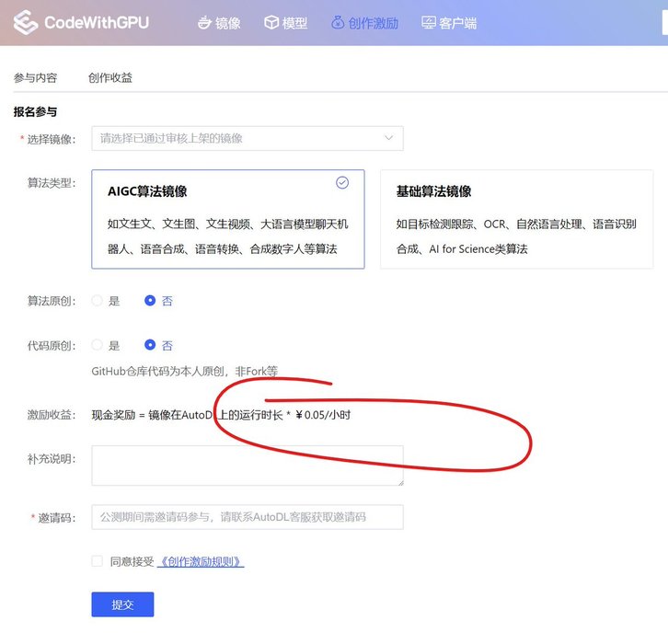668x644 pixels.
Task: Click the 算法类型 label
Action: 52,183
